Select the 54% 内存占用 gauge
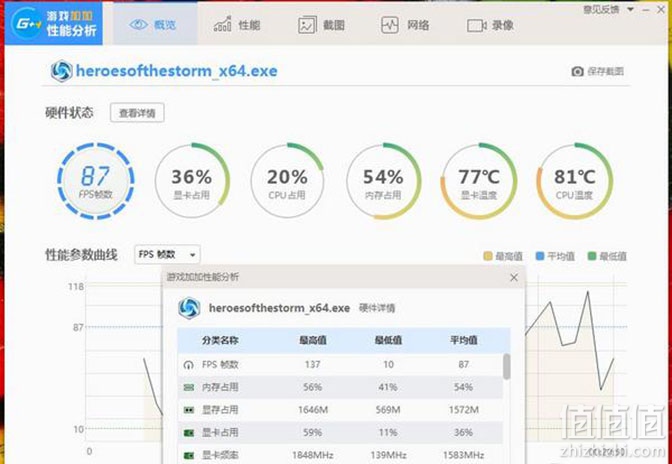672x464 pixels. (x=383, y=181)
